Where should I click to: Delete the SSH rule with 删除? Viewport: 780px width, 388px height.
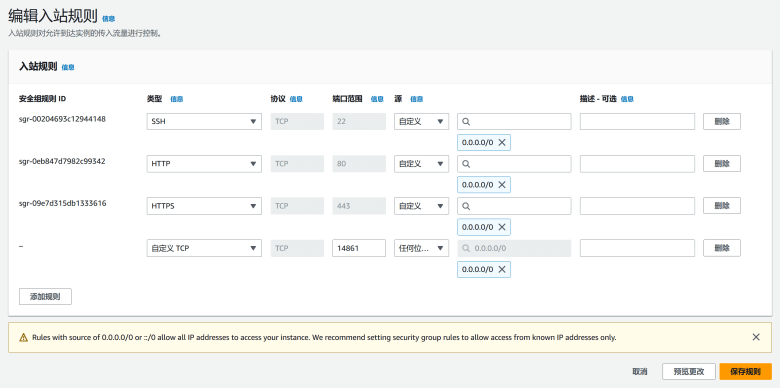[722, 121]
